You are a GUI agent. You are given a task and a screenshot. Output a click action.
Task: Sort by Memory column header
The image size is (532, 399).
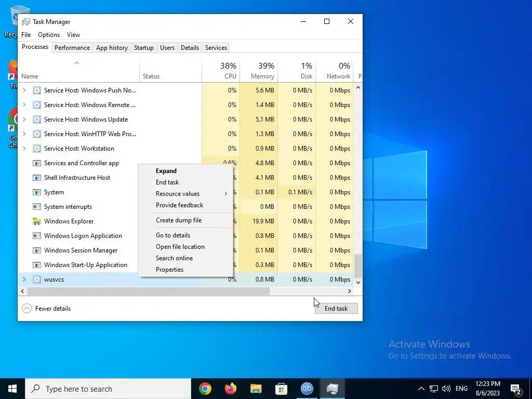coord(259,71)
